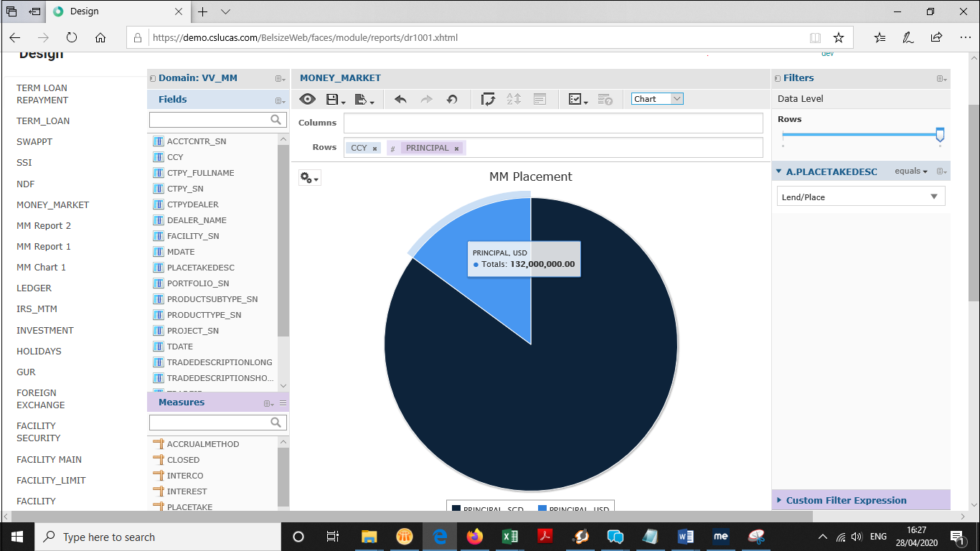This screenshot has width=980, height=551.
Task: Select the PLACETAKEDESC field
Action: 200,268
